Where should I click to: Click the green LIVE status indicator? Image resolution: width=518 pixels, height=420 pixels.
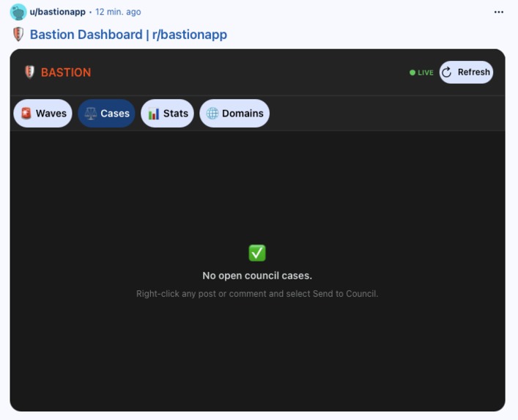click(421, 73)
